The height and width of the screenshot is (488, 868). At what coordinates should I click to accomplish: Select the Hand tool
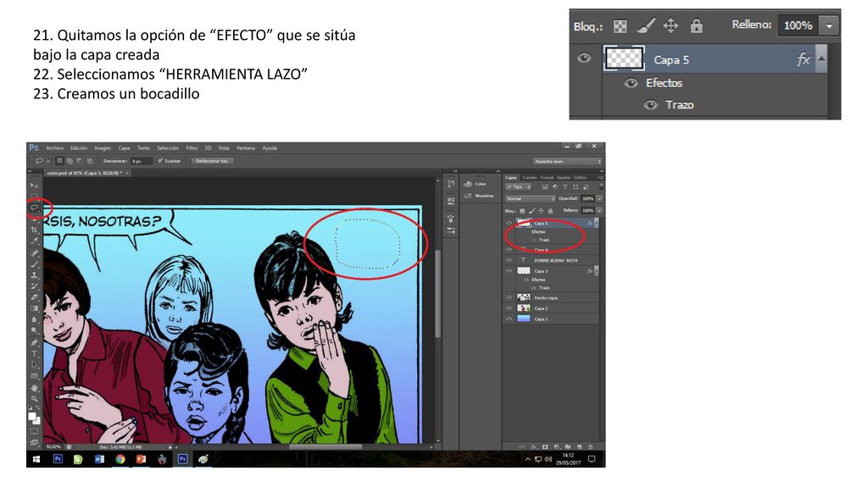click(x=34, y=388)
